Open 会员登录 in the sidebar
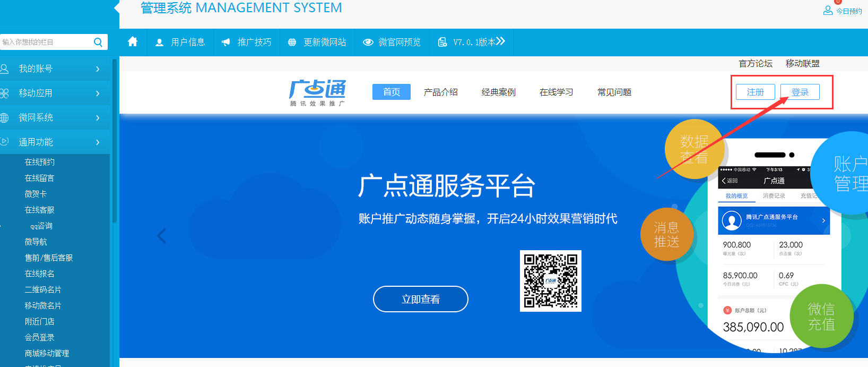The height and width of the screenshot is (367, 868). [x=40, y=337]
